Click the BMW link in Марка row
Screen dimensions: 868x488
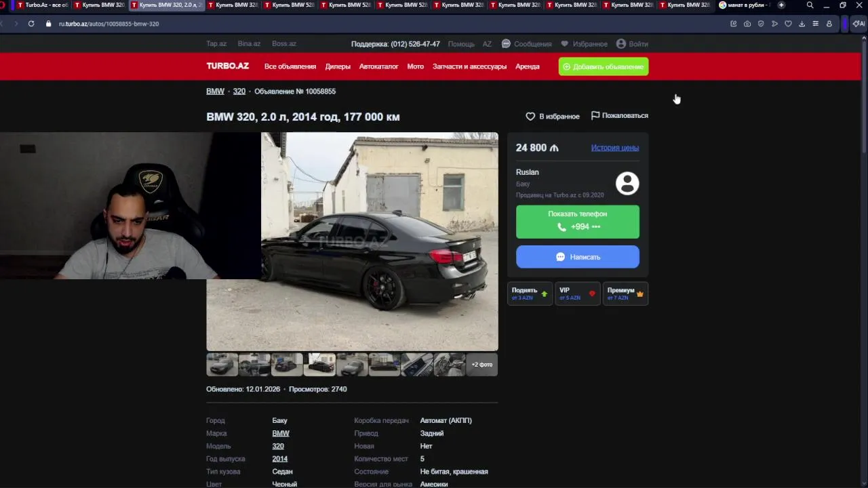pyautogui.click(x=281, y=433)
